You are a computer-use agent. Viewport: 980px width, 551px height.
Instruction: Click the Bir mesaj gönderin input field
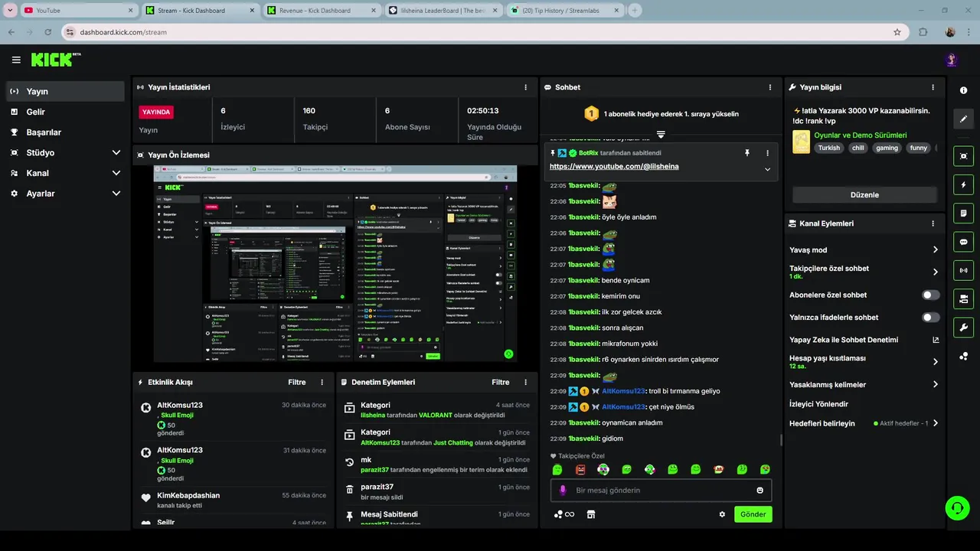pos(661,491)
